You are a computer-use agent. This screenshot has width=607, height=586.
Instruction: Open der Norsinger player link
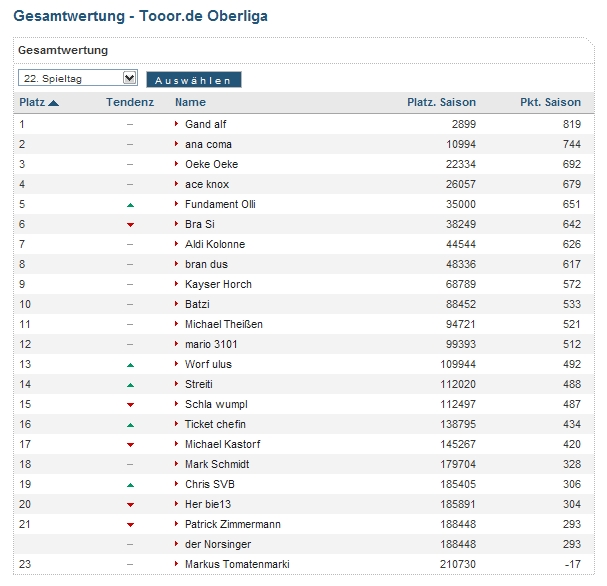point(218,544)
